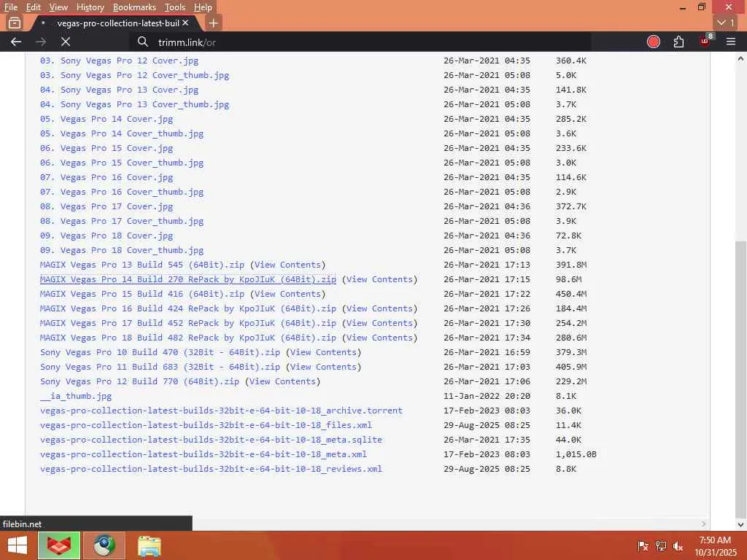The height and width of the screenshot is (560, 747).
Task: Click the scroll down arrow of page
Action: pyautogui.click(x=740, y=524)
